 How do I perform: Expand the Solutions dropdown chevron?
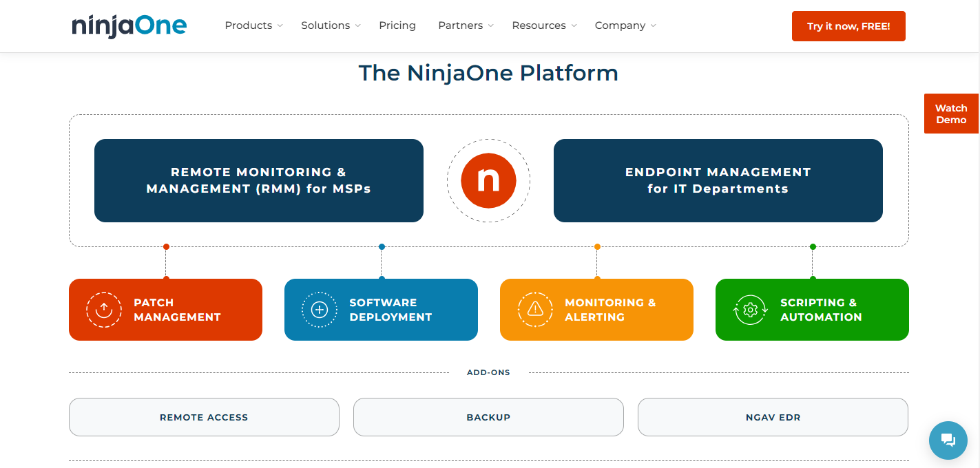click(358, 26)
